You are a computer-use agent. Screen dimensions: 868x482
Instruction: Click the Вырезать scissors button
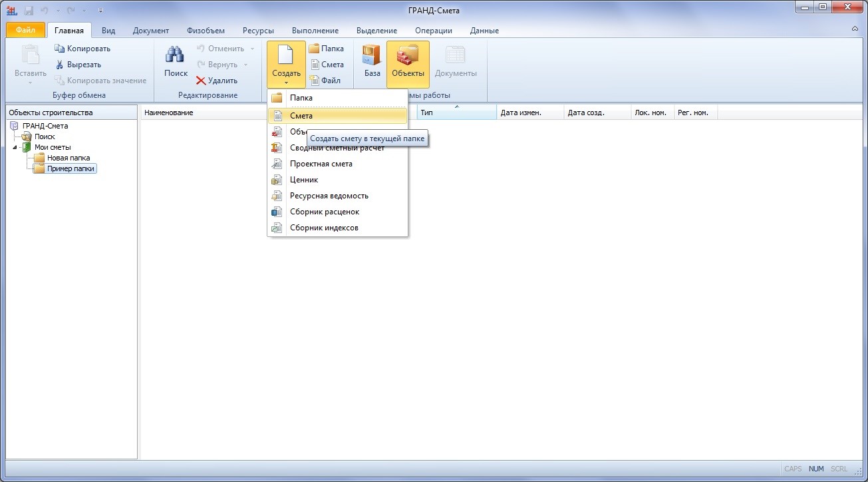pyautogui.click(x=78, y=65)
